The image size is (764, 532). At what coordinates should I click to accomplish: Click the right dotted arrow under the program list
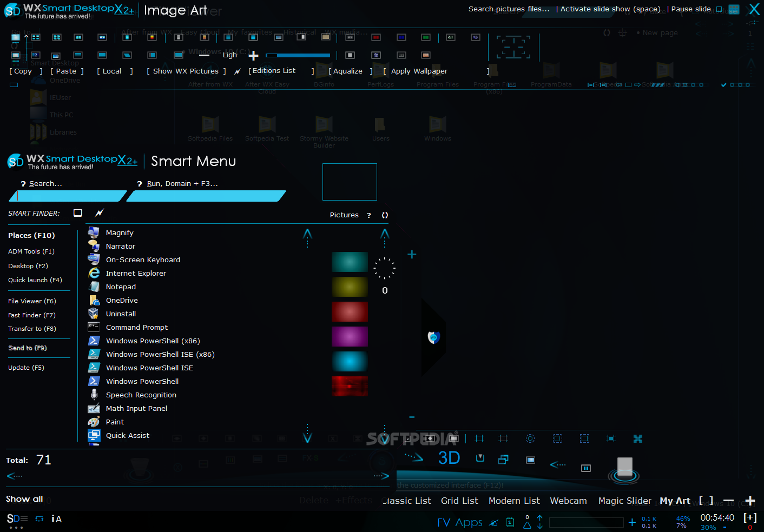coord(381,476)
